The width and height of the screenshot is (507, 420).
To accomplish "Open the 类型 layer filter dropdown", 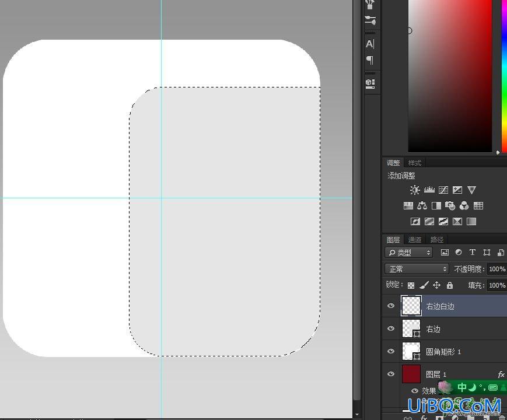I will pos(409,253).
